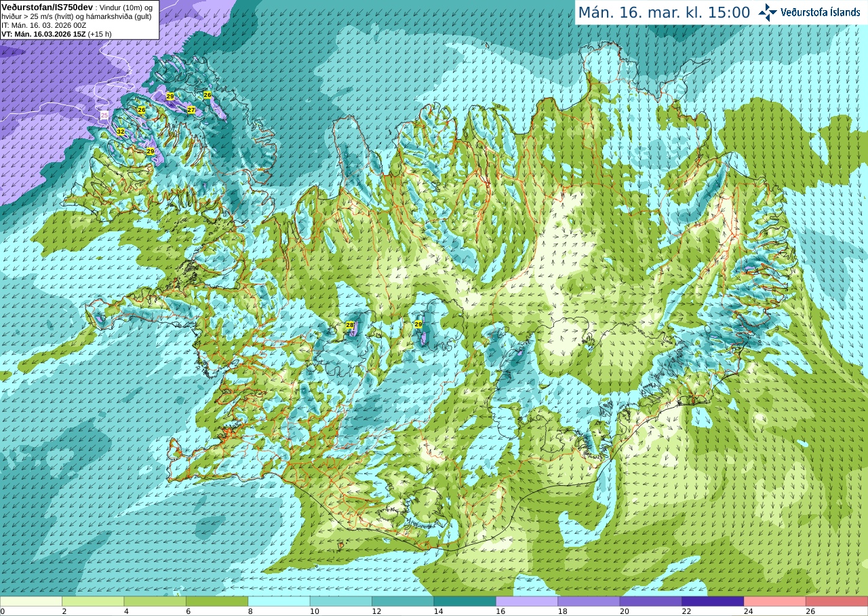The image size is (868, 616).
Task: Pick the pink 24–26 m/s legend swatch
Action: click(x=774, y=601)
